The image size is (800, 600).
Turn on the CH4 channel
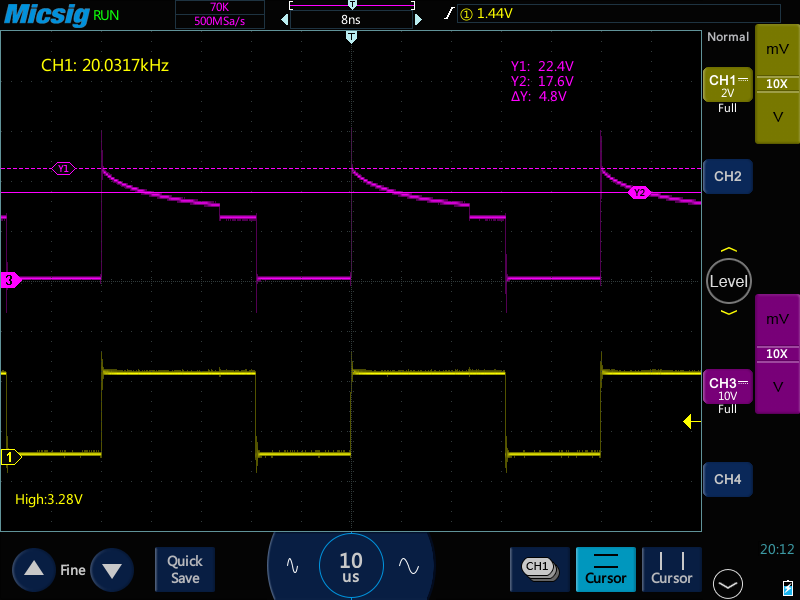click(x=727, y=480)
